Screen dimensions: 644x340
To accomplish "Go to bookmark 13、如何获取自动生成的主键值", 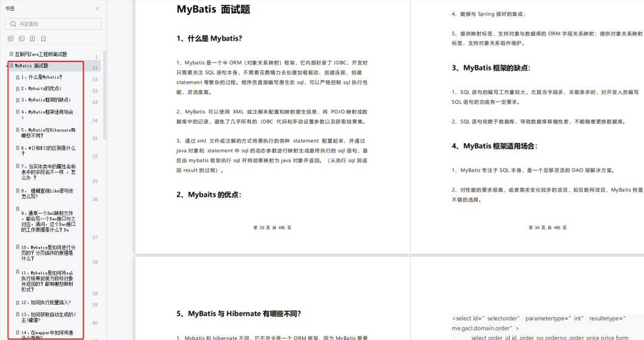I will [48, 317].
